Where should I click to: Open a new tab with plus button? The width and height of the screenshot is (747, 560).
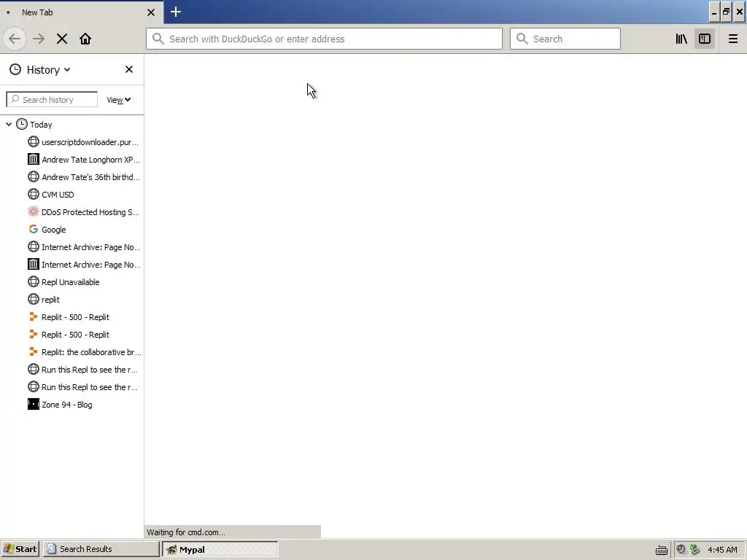(176, 12)
